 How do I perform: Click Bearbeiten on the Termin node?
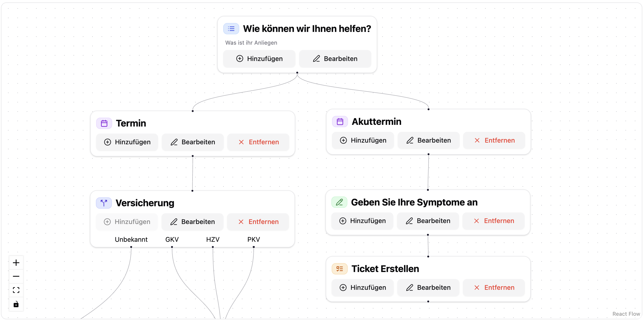click(x=193, y=142)
